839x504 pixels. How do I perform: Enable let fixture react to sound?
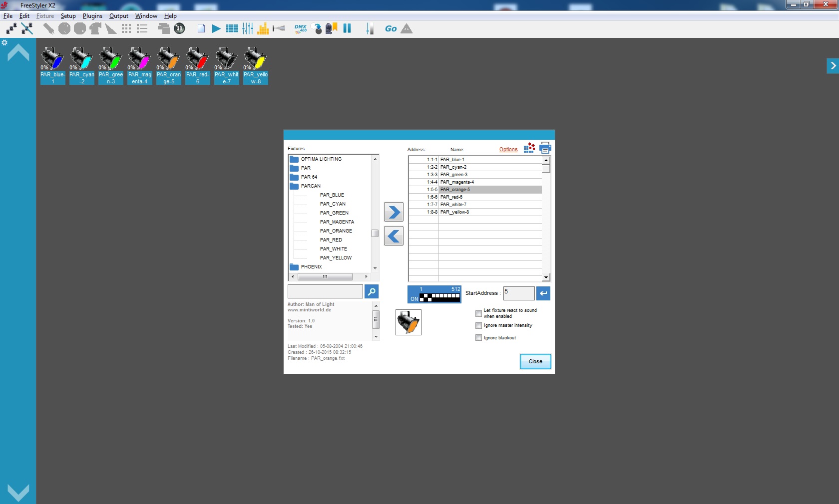pyautogui.click(x=478, y=314)
